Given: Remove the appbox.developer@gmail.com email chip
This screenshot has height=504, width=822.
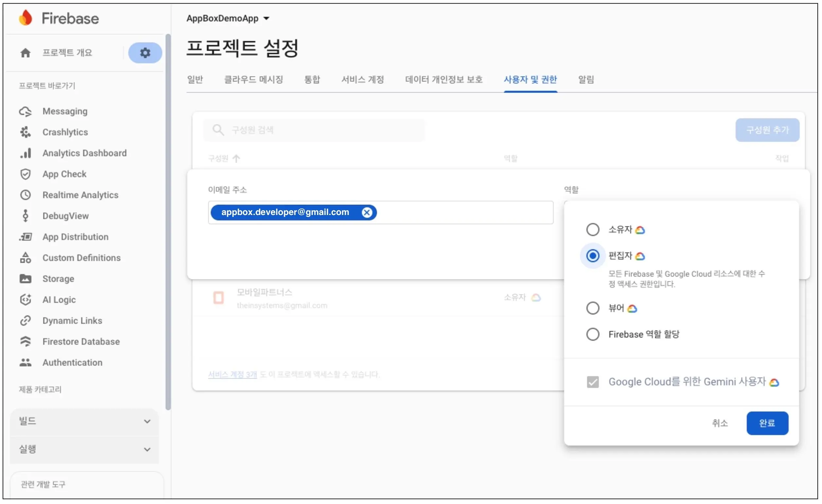Looking at the screenshot, I should point(367,212).
